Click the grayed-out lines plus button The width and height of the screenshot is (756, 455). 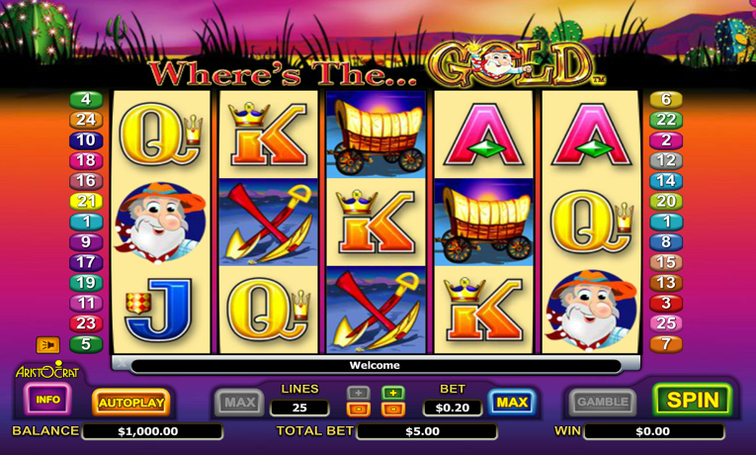tap(358, 393)
